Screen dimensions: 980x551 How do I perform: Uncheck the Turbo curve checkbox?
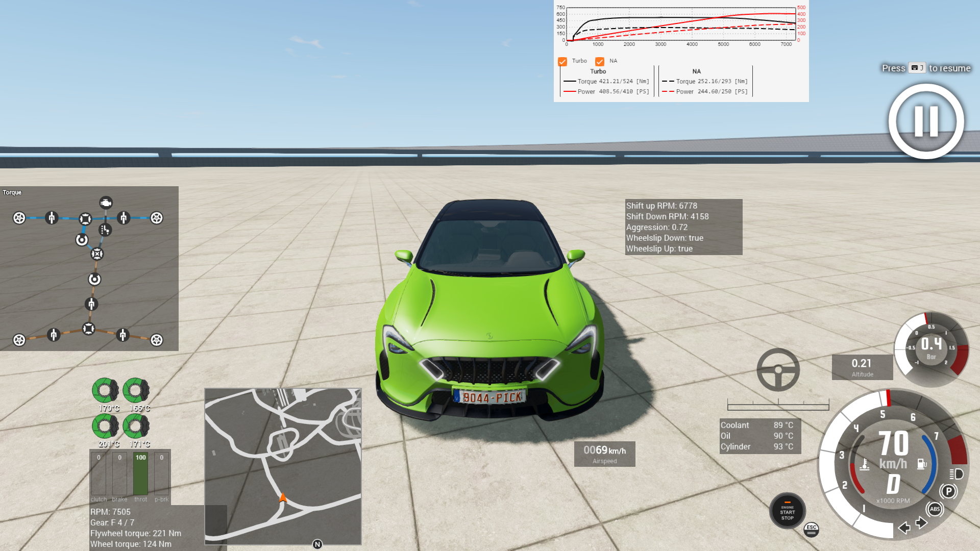pos(562,62)
